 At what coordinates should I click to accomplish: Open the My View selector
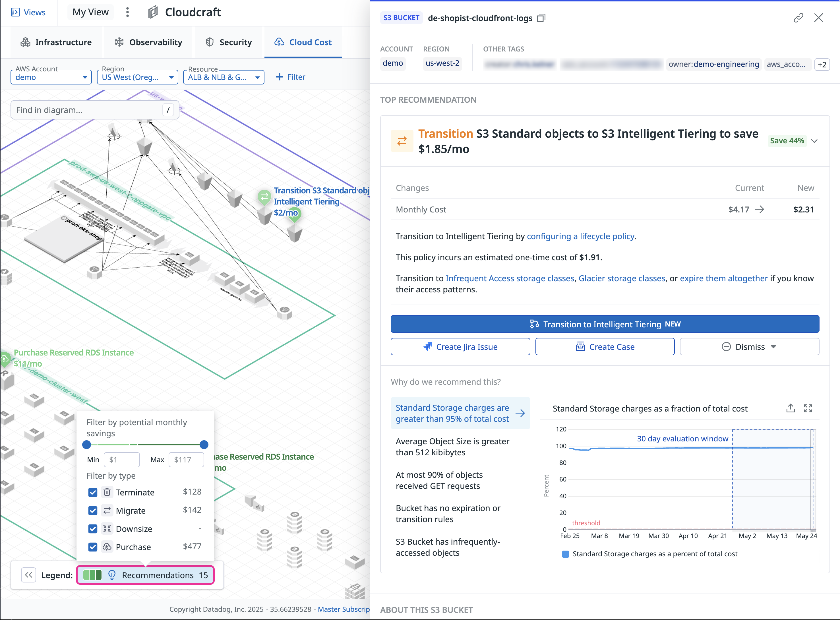90,13
